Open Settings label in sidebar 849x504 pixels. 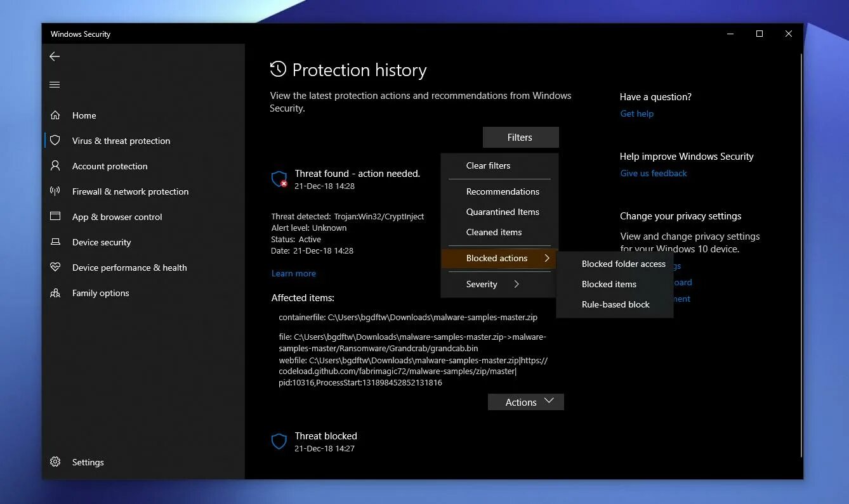(88, 462)
